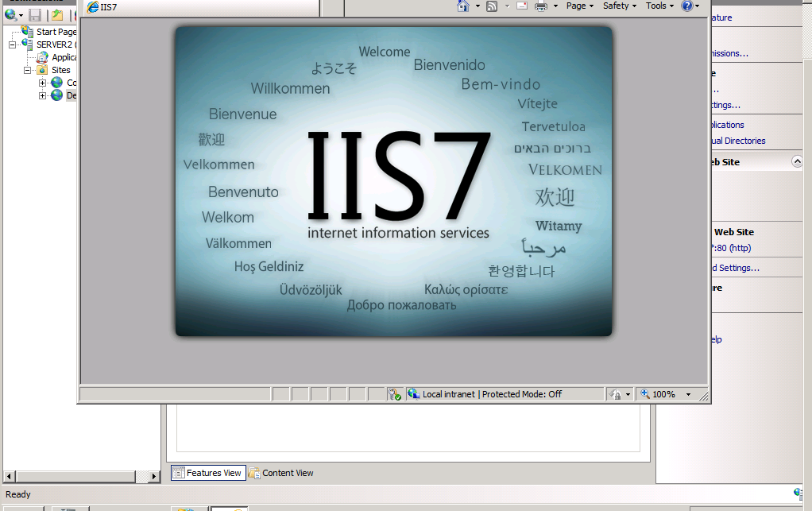This screenshot has height=511, width=812.
Task: Switch to Content View tab
Action: pos(281,473)
